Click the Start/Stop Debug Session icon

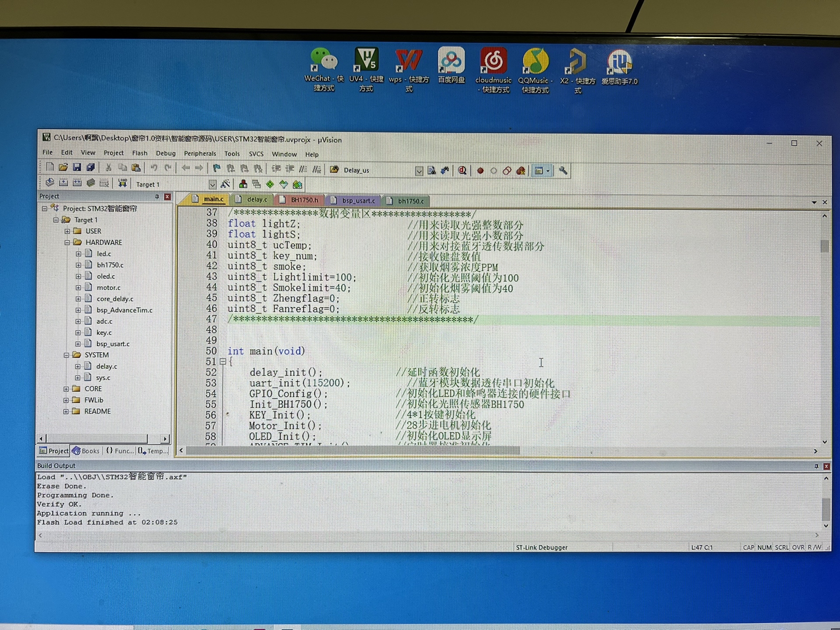pos(462,171)
